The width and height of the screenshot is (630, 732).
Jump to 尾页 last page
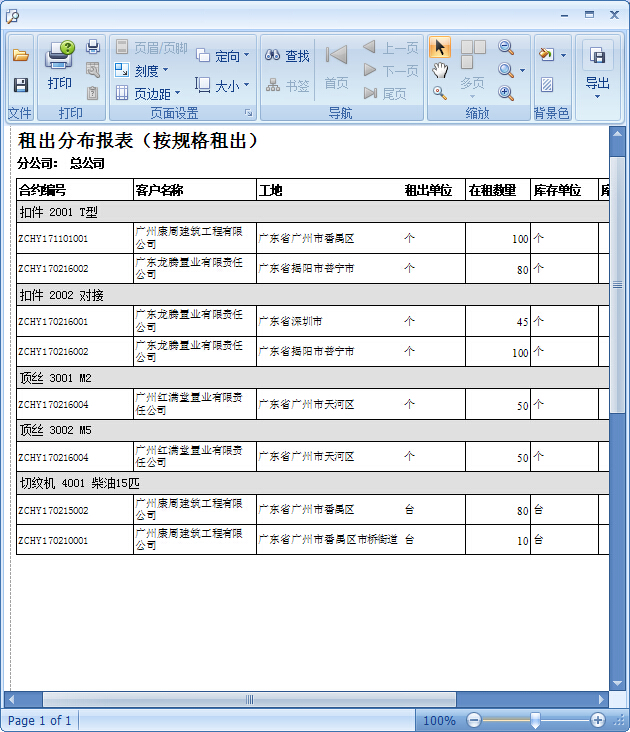[385, 93]
